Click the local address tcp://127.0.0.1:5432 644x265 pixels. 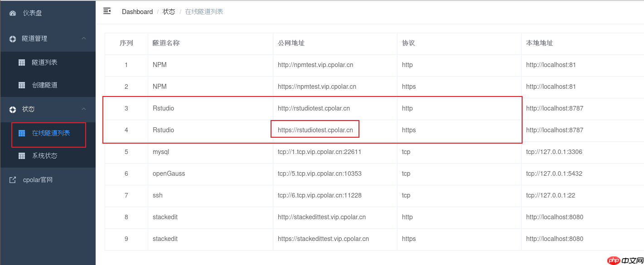click(x=554, y=173)
